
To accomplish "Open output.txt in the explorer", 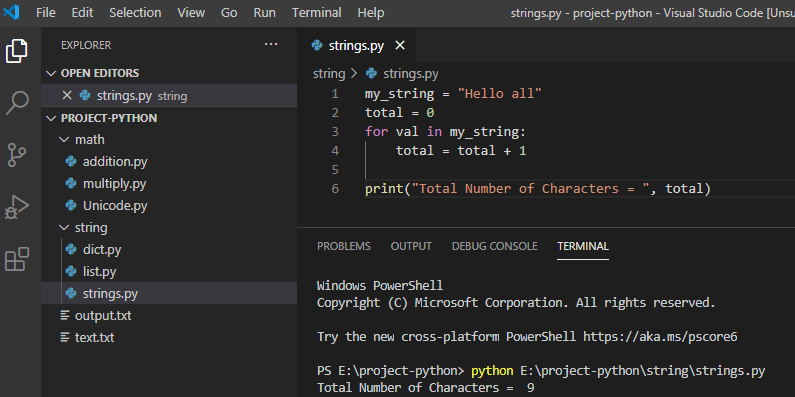I will click(x=103, y=315).
